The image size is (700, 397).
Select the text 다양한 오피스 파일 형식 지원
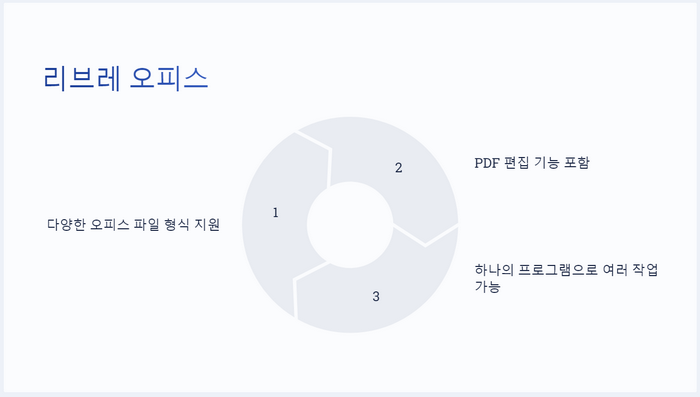133,224
